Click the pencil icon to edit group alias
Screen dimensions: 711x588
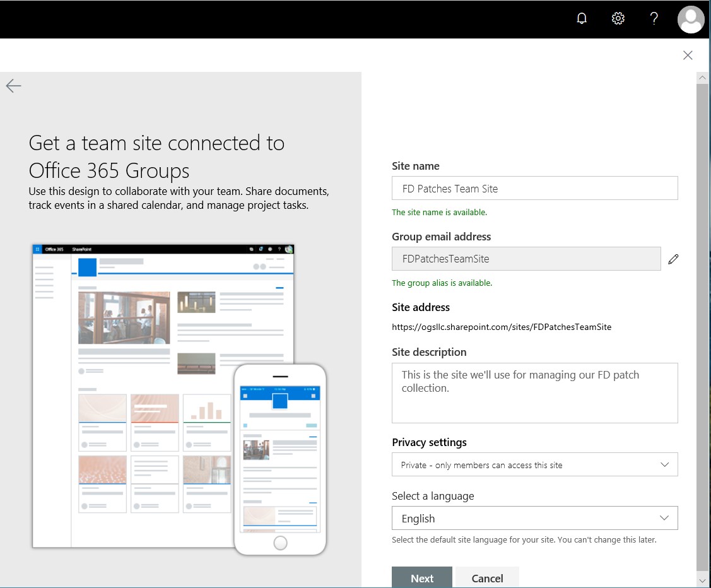click(673, 259)
